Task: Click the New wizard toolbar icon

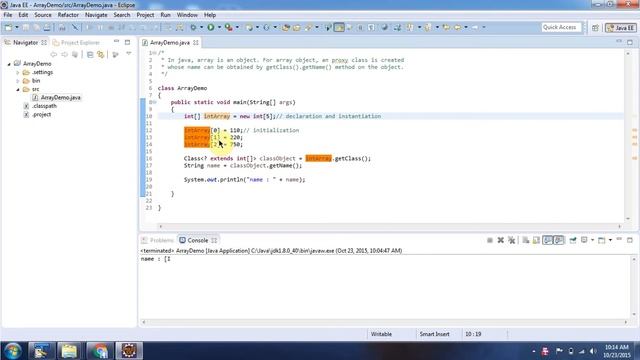Action: click(8, 27)
